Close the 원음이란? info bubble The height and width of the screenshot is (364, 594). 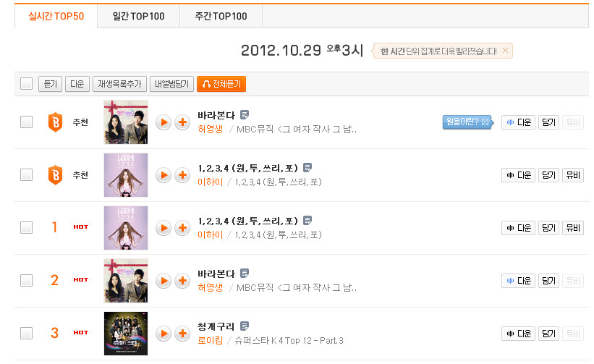click(485, 122)
